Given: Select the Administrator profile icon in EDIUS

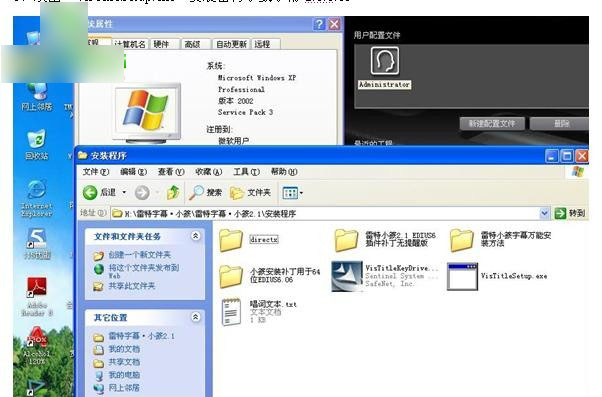Looking at the screenshot, I should 385,61.
